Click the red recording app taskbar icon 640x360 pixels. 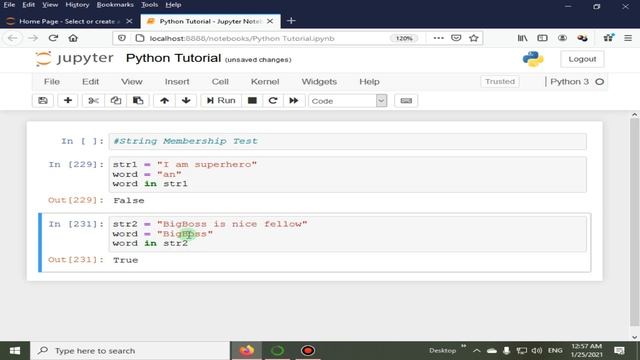click(x=308, y=351)
